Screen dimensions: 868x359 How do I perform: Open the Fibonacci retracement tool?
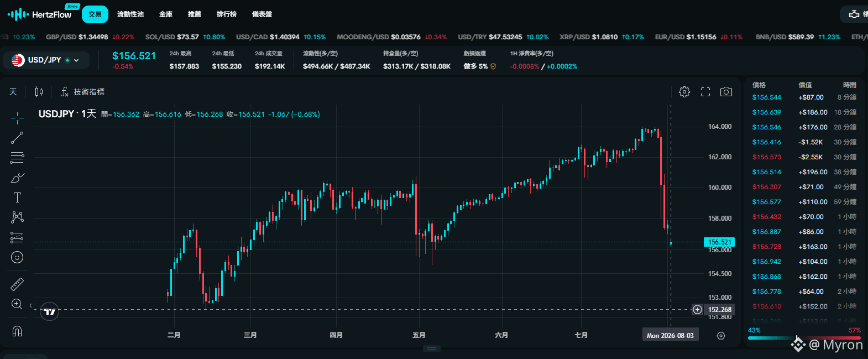point(17,158)
